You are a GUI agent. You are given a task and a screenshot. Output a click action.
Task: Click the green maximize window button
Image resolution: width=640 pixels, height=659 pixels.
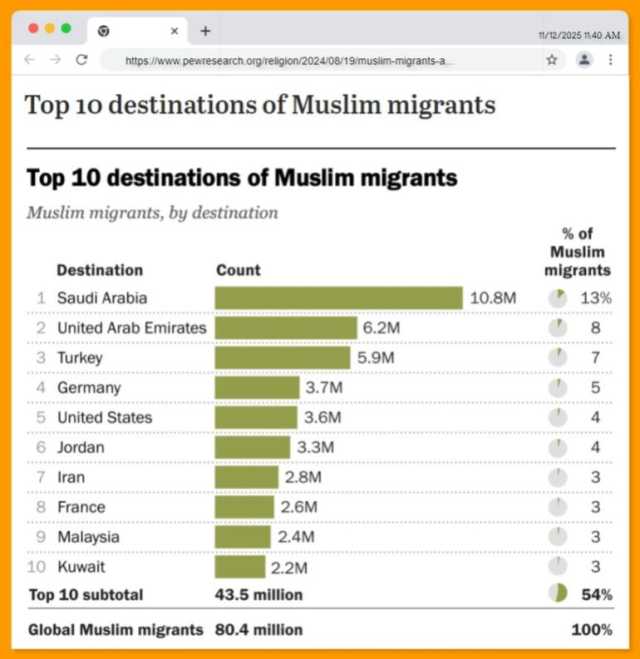click(66, 29)
